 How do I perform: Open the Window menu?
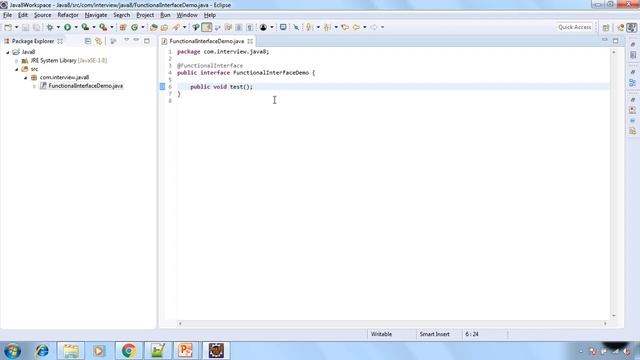(x=187, y=15)
